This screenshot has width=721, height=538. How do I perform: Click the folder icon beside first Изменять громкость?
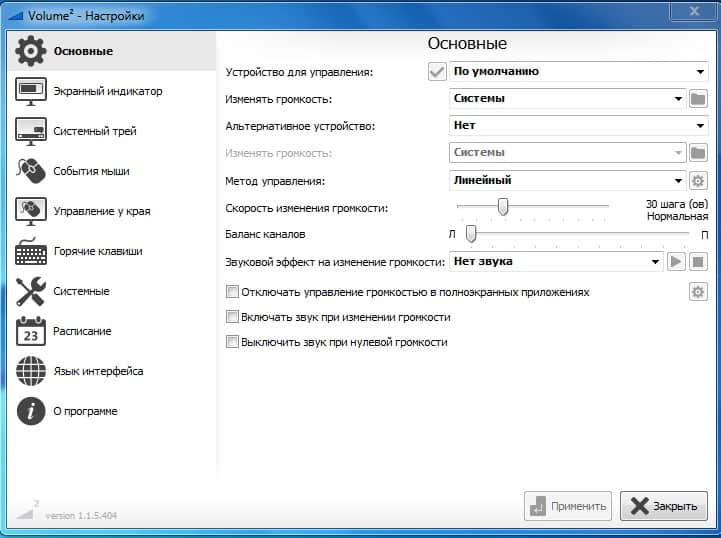(x=698, y=99)
